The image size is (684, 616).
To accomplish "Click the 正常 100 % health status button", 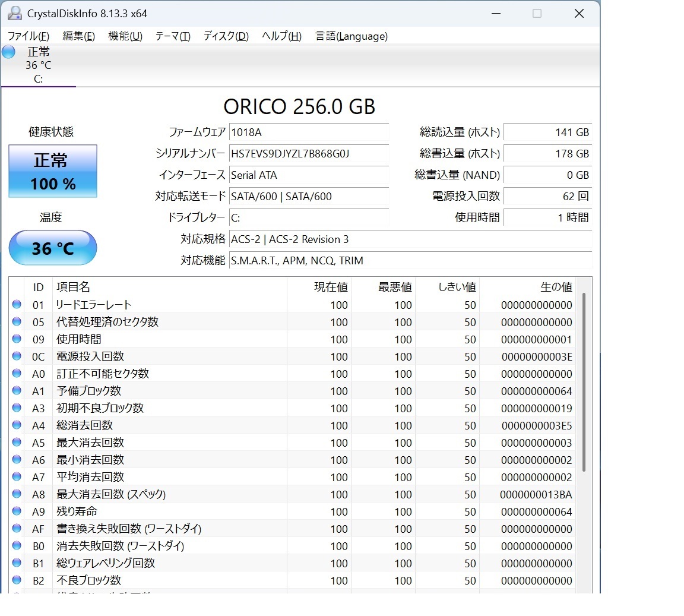I will click(53, 171).
